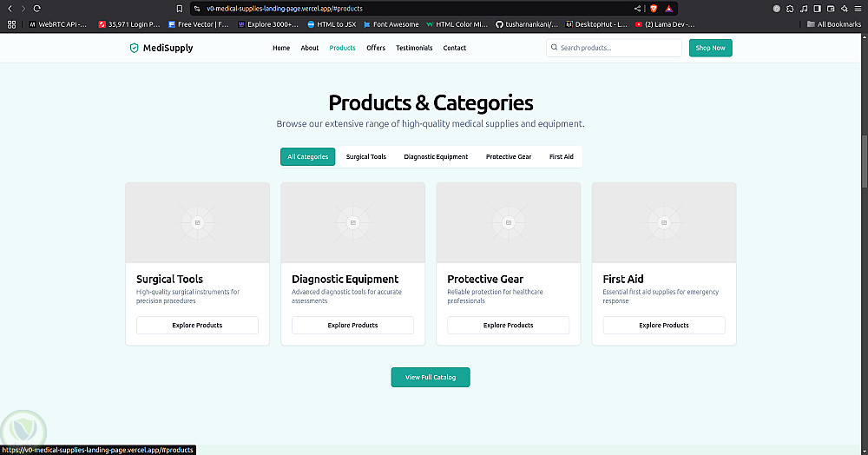Viewport: 868px width, 455px height.
Task: Click Protective Gear card title
Action: pyautogui.click(x=485, y=279)
